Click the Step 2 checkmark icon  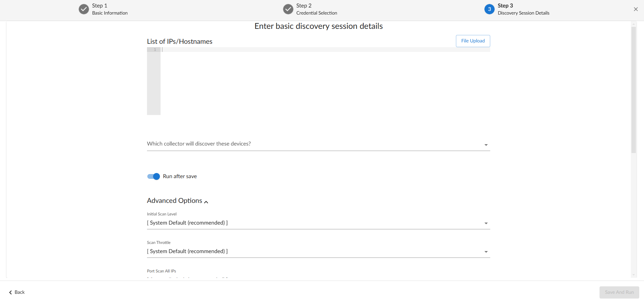288,9
